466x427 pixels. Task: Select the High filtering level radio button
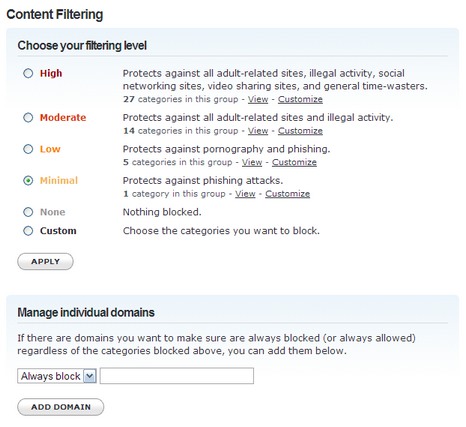point(28,73)
